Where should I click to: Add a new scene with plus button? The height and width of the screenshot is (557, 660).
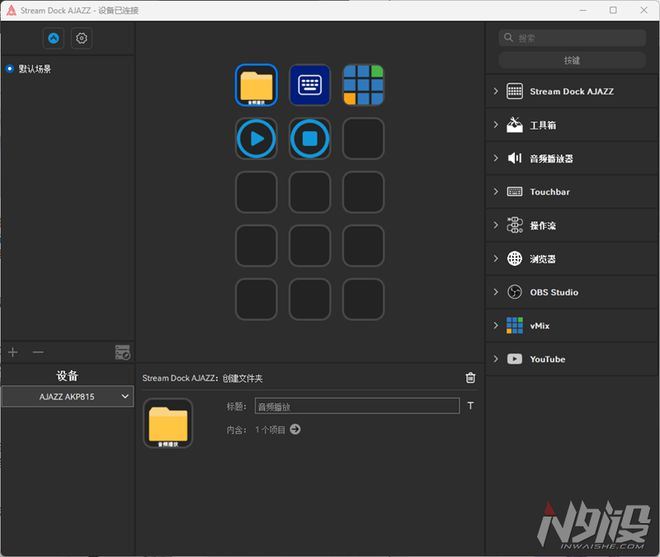coord(13,352)
